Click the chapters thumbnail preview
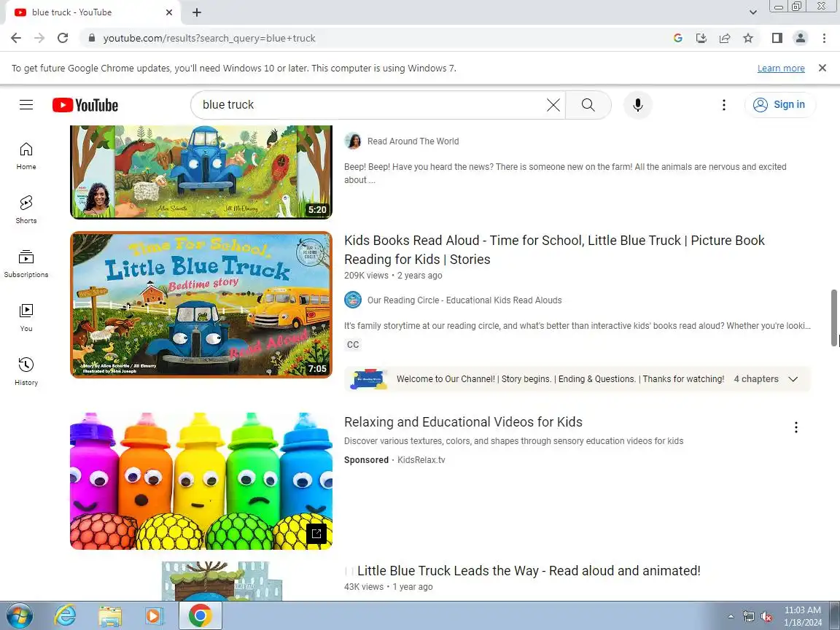 368,379
